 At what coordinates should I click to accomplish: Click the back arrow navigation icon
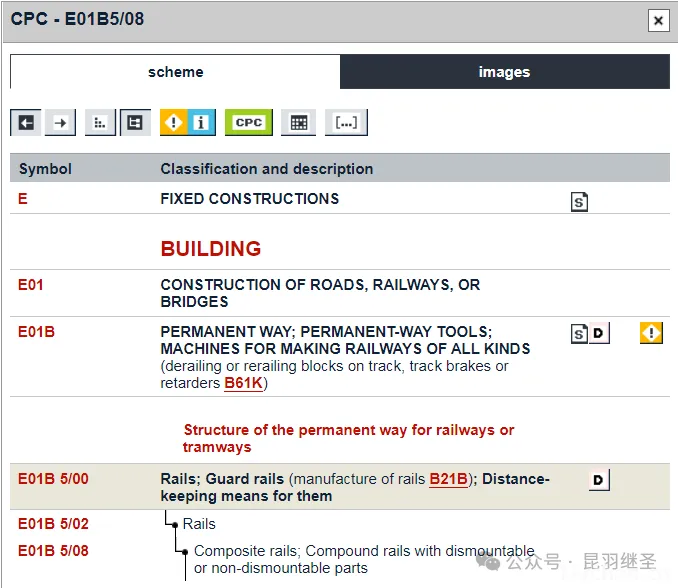(26, 122)
